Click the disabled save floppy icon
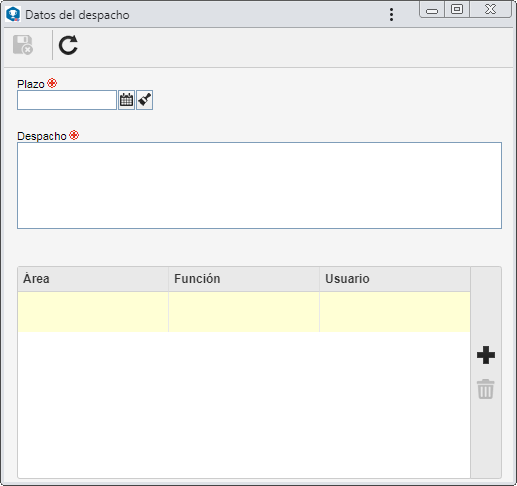517x486 pixels. pyautogui.click(x=23, y=45)
